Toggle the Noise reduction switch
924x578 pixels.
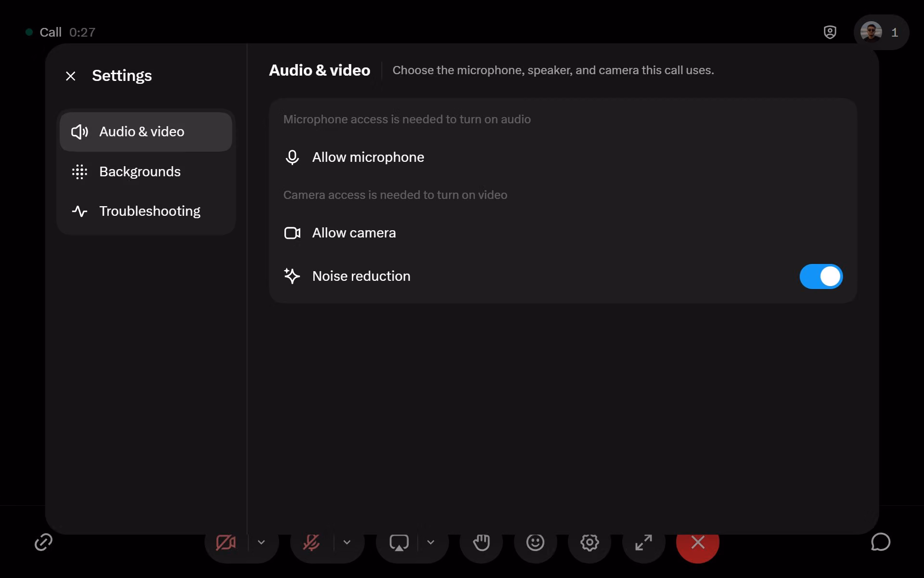click(x=821, y=276)
